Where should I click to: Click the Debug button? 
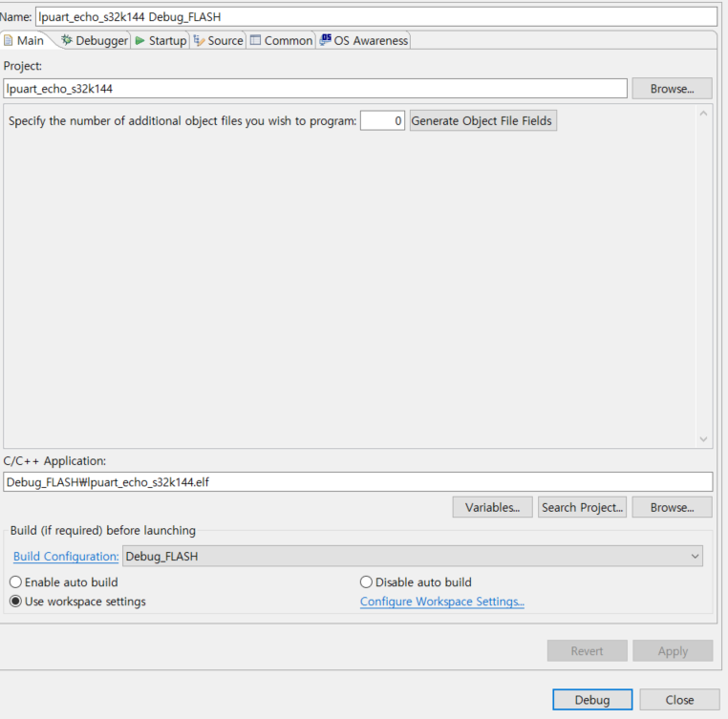(592, 700)
